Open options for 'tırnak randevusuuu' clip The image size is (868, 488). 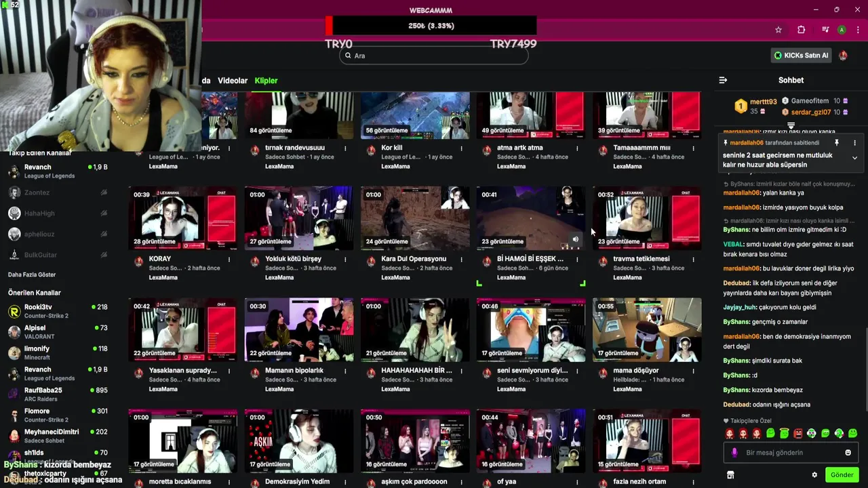coord(345,148)
